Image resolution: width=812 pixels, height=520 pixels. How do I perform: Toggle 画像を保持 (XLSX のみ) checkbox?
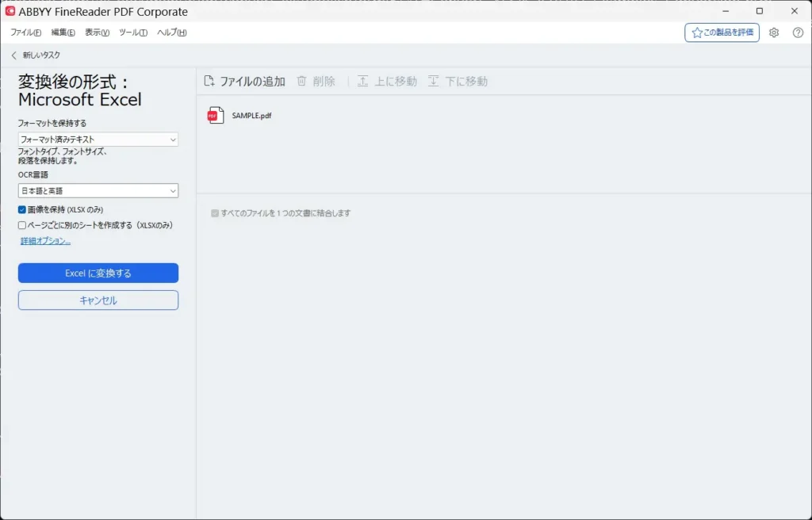pyautogui.click(x=21, y=210)
